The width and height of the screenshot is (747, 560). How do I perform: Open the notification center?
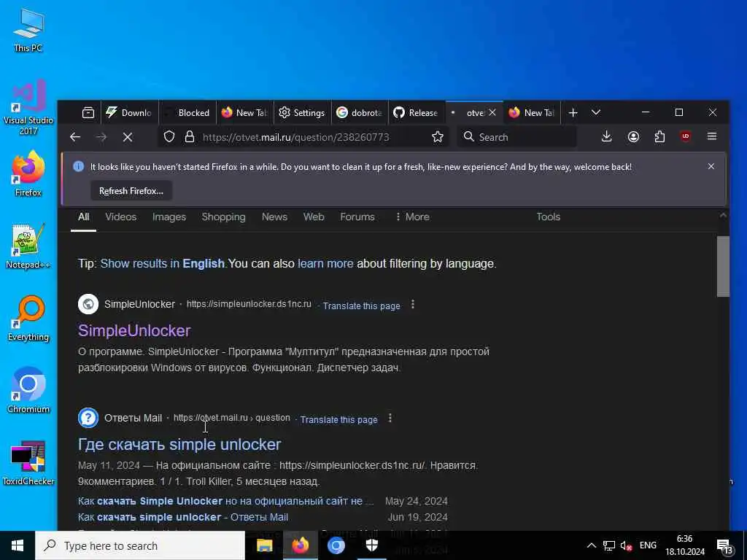click(x=724, y=545)
